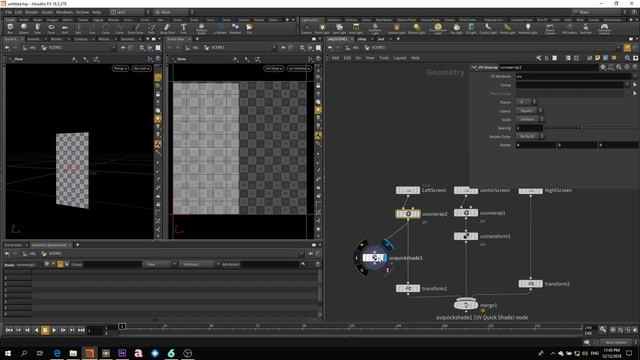640x360 pixels.
Task: Select the Box shelf tool
Action: pyautogui.click(x=10, y=28)
